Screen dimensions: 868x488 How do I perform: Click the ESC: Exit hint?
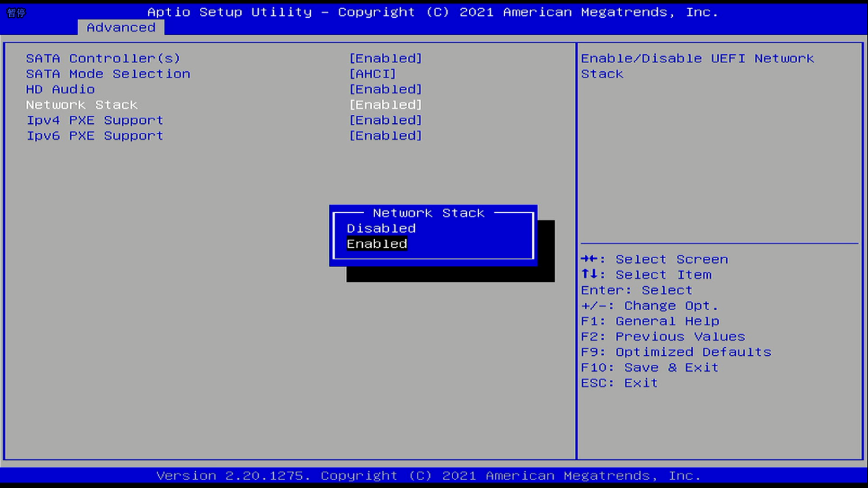point(619,383)
